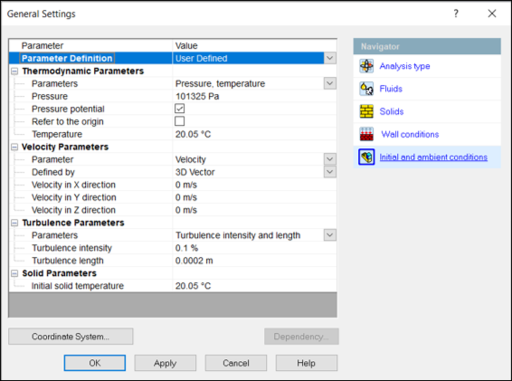Click the Fluids navigator icon
This screenshot has height=381, width=512.
click(366, 89)
